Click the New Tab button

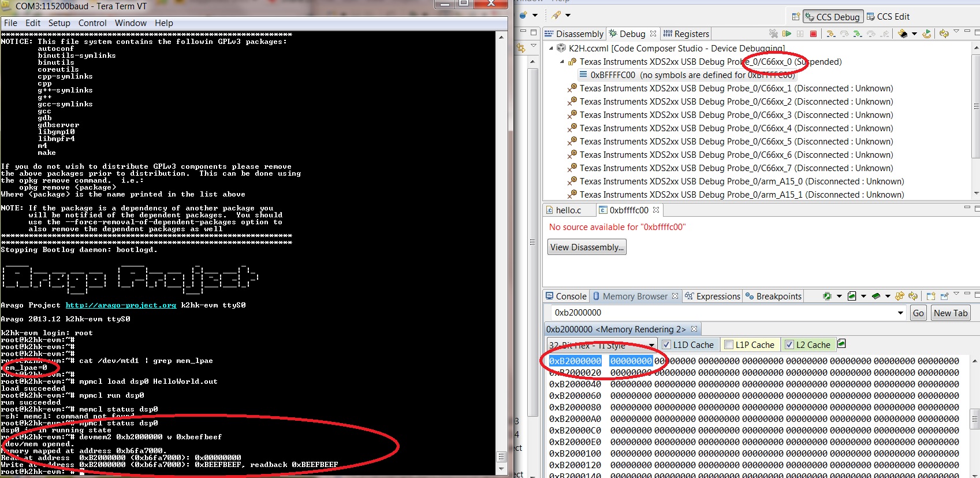(x=951, y=313)
